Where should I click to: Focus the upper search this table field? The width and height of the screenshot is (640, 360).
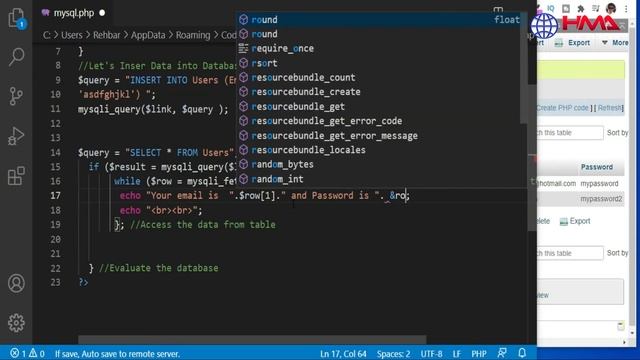coord(570,133)
